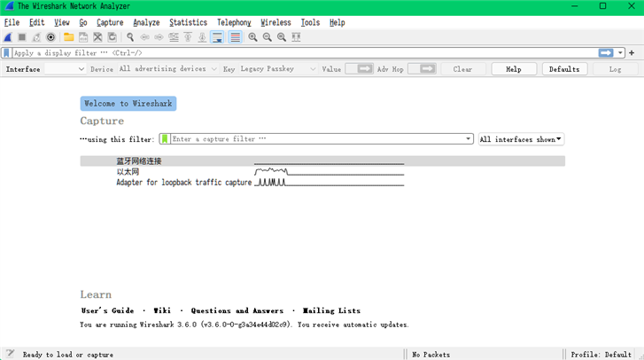
Task: Click expert info status bar icon
Action: pos(11,354)
